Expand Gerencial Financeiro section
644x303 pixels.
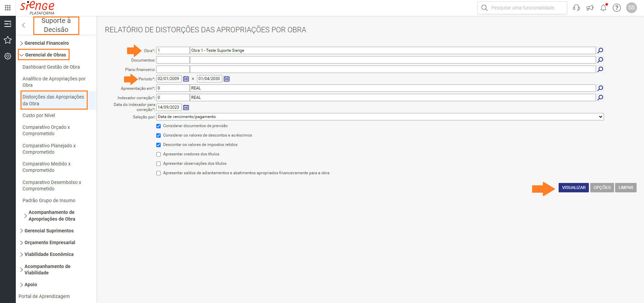pyautogui.click(x=46, y=43)
